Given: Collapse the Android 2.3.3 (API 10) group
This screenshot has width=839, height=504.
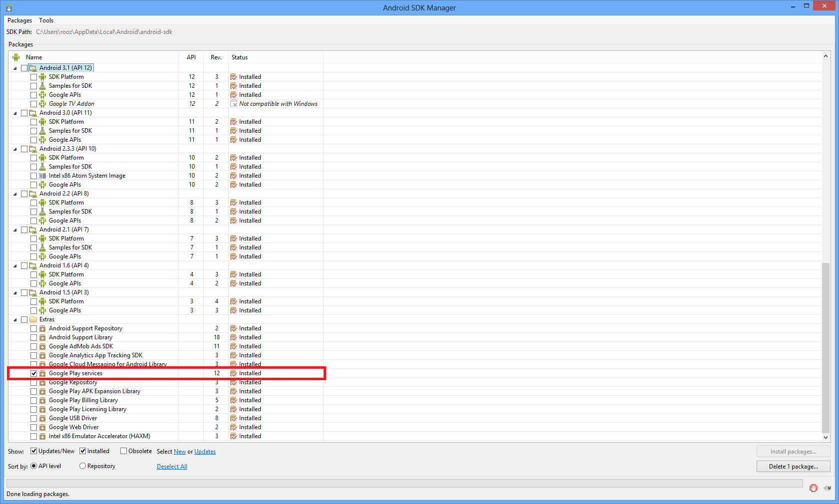Looking at the screenshot, I should click(15, 149).
